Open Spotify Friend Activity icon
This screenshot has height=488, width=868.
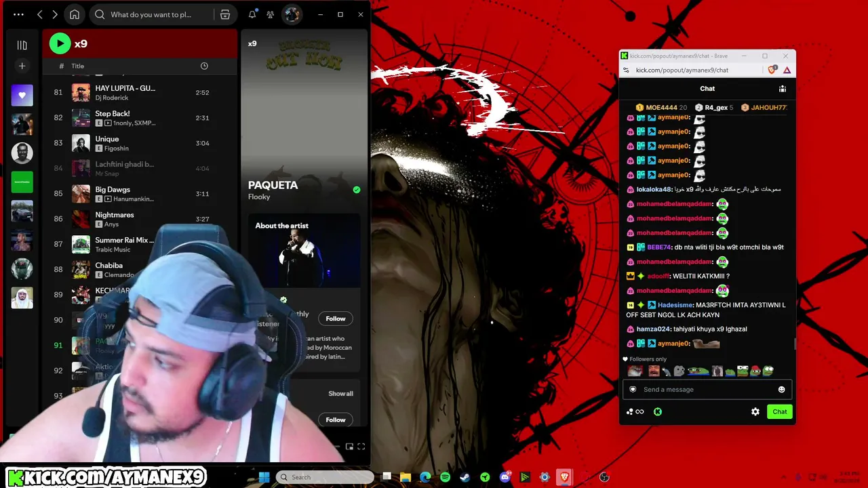pyautogui.click(x=270, y=14)
